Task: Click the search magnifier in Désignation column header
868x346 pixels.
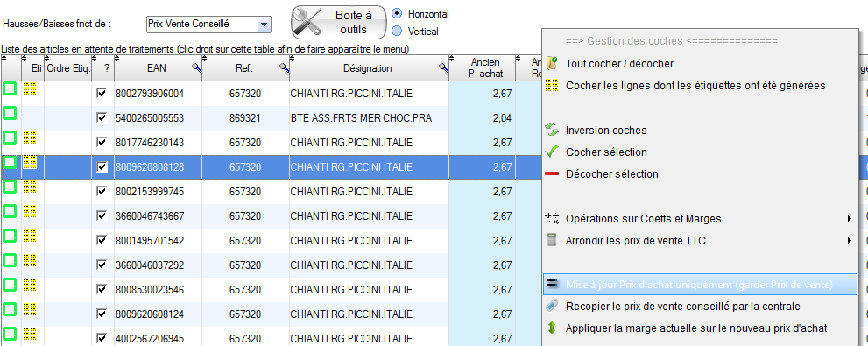Action: [x=443, y=68]
